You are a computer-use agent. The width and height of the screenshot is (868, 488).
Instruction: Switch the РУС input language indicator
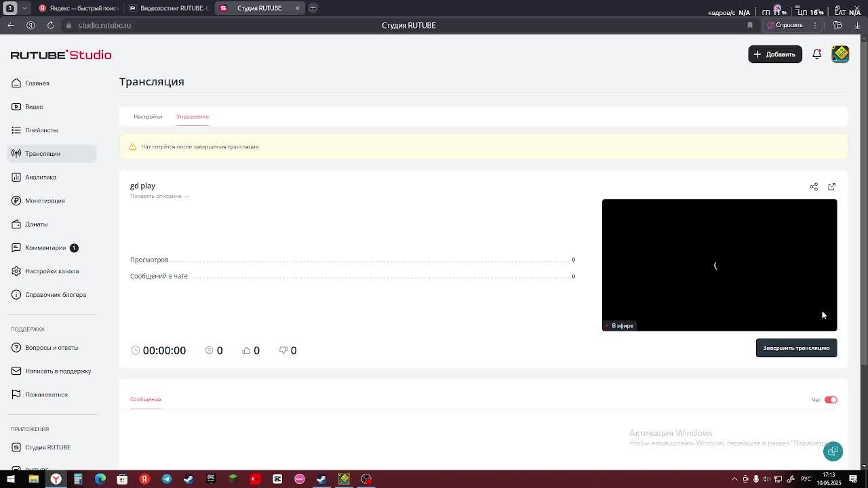click(x=806, y=479)
